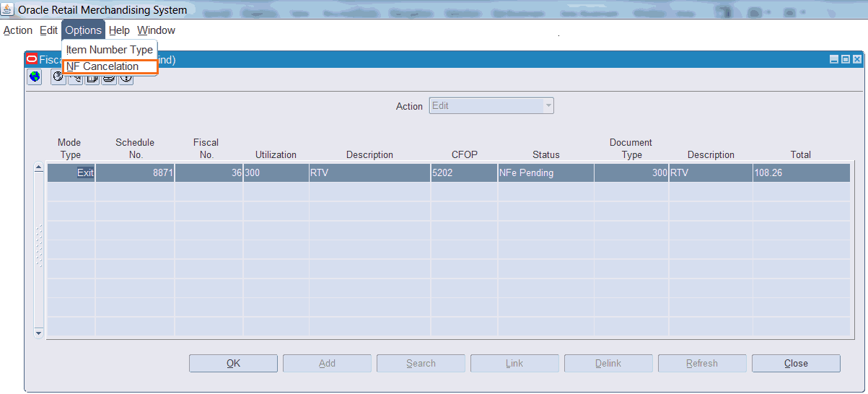868x394 pixels.
Task: Click the Utilization cell 300
Action: 276,173
